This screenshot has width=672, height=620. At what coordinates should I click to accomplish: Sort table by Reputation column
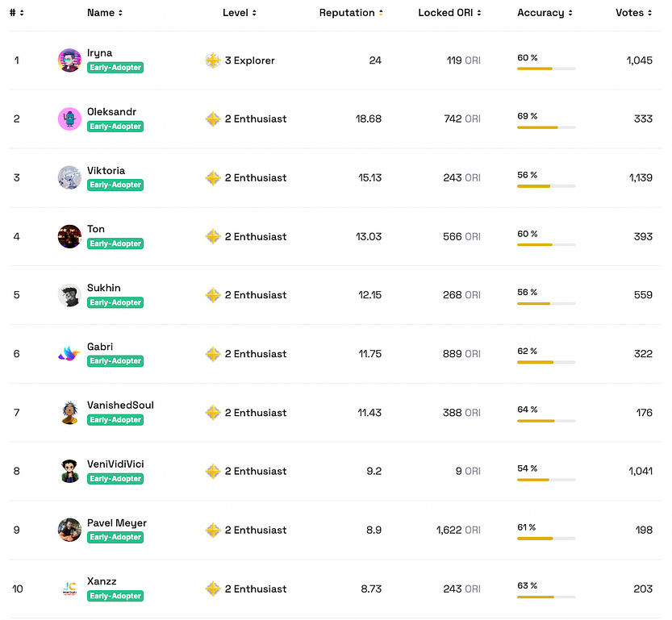pos(351,13)
